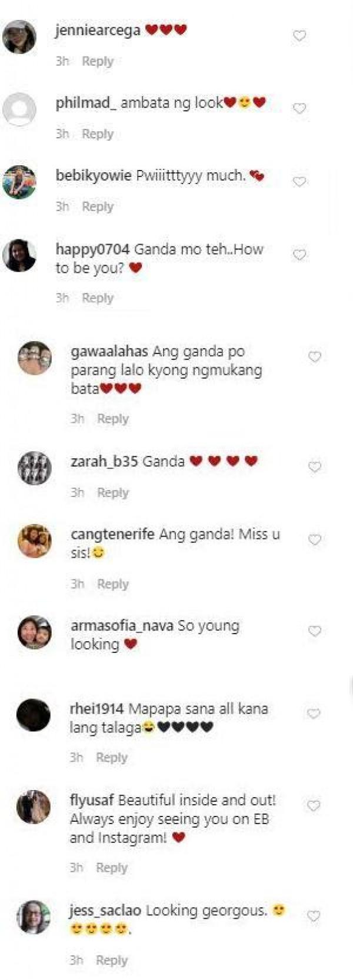
Task: Tap the heart beside philmad_'s comment
Action: 299,108
